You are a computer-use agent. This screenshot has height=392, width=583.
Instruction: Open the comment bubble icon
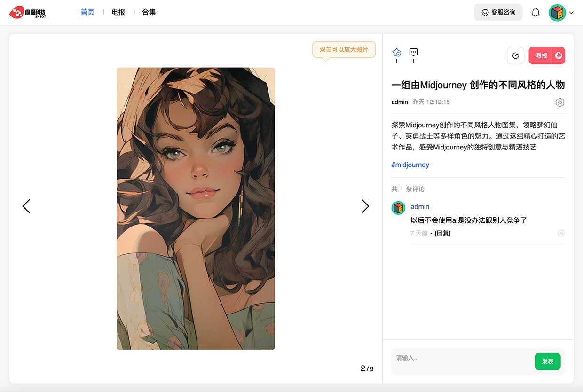tap(413, 53)
